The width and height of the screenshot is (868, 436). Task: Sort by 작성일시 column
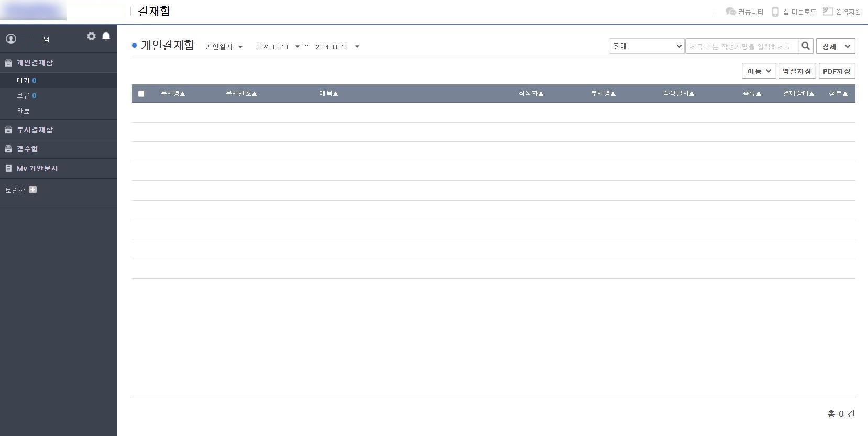(x=678, y=93)
